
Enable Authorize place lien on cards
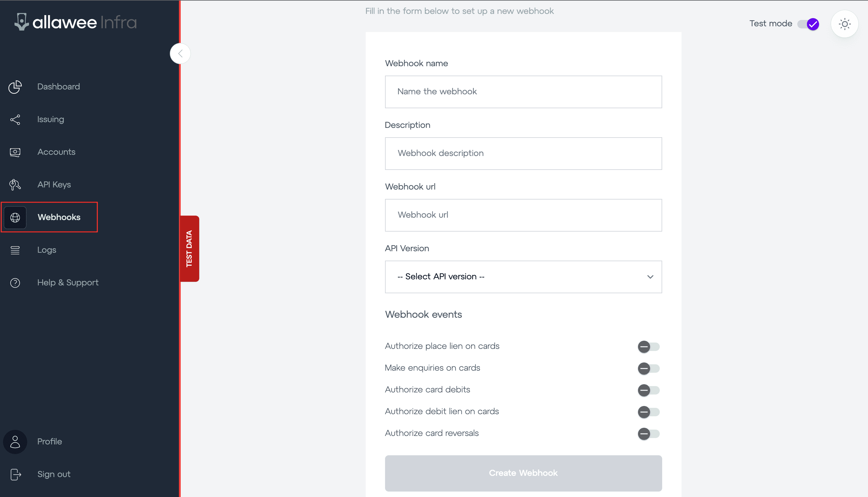[649, 347]
